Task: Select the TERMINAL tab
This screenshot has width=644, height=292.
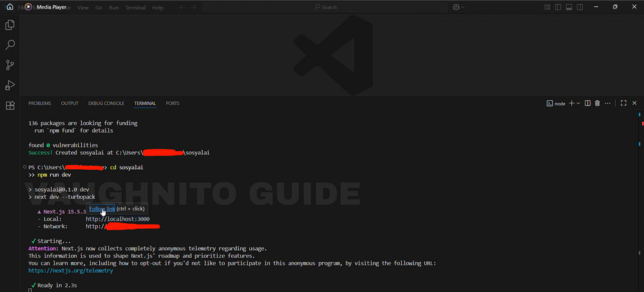Action: click(x=145, y=104)
